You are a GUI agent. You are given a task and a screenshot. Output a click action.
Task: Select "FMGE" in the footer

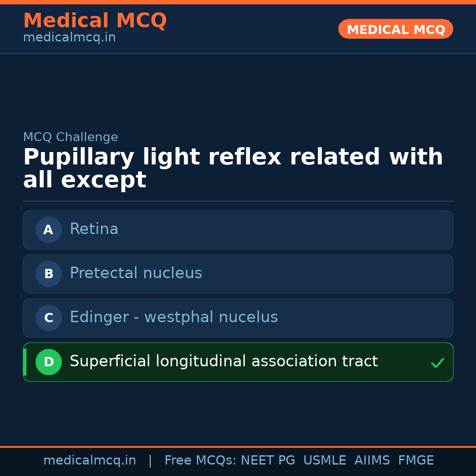[x=416, y=461]
